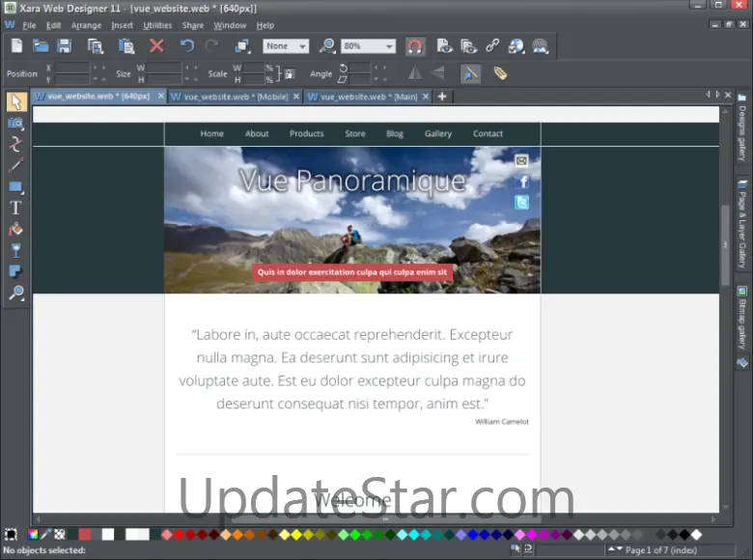Toggle the magnetic snap button
Screen dimensions: 753x560
point(414,45)
